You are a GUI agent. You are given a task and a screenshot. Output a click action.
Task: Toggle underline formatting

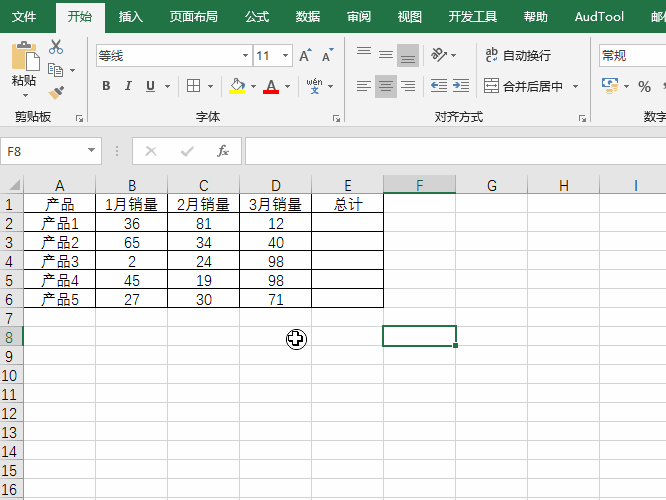150,86
